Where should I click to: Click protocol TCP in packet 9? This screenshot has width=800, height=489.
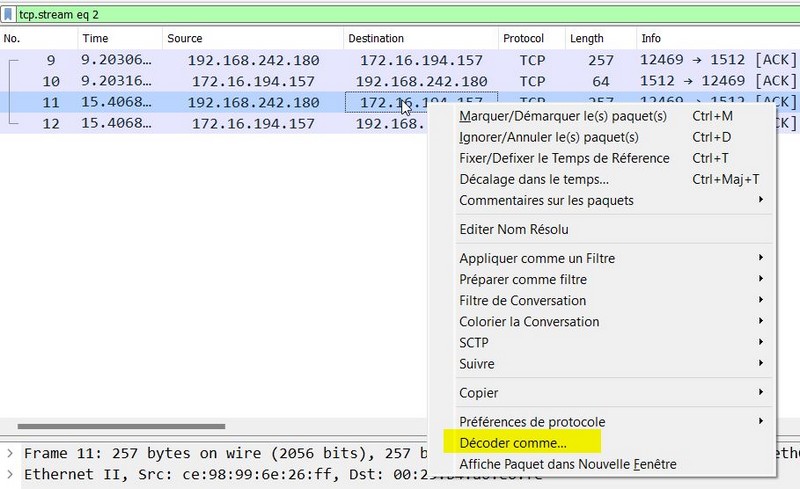point(532,60)
